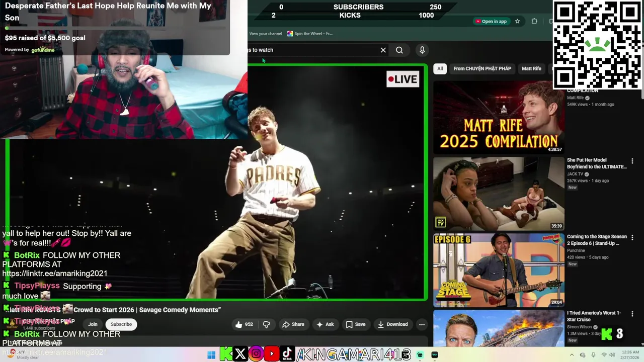Open the taskbar clock showing 12:26 AM
Image resolution: width=644 pixels, height=362 pixels.
pos(630,355)
